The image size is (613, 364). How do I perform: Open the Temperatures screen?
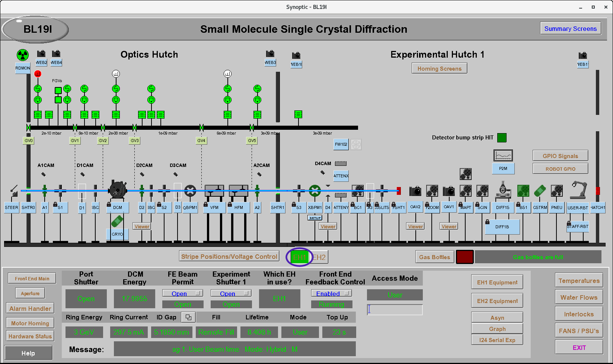click(x=579, y=281)
